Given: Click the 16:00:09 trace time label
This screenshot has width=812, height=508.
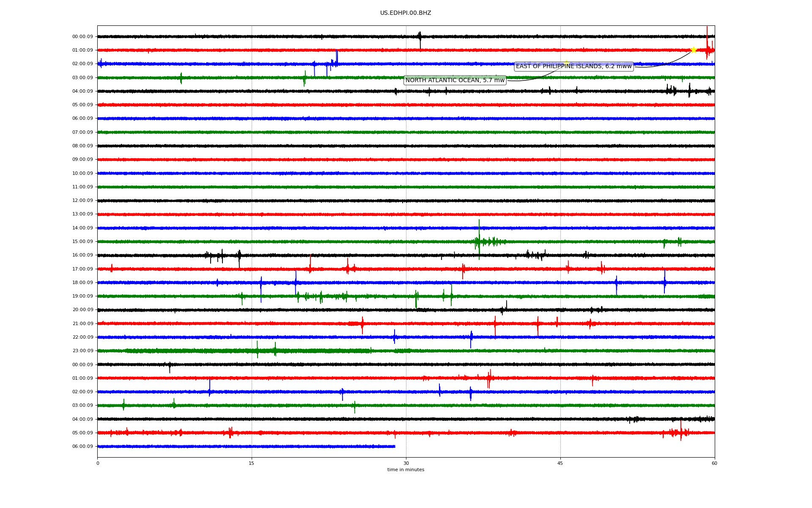Looking at the screenshot, I should point(82,255).
